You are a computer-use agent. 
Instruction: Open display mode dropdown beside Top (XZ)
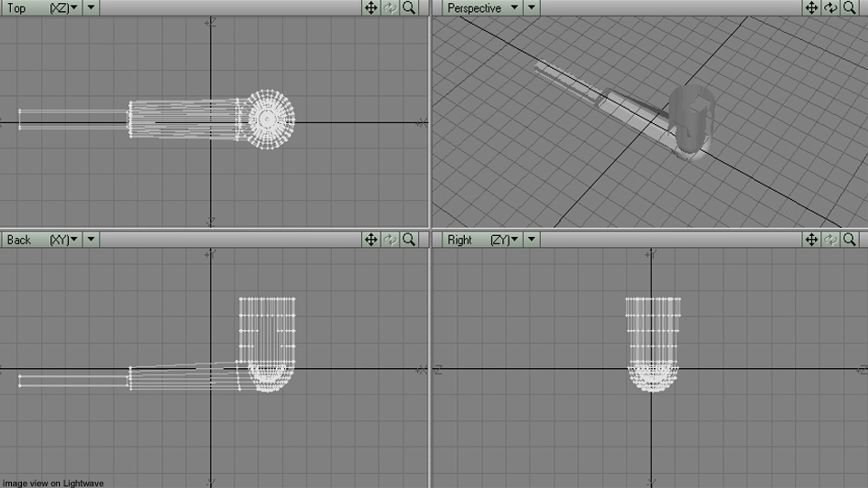[x=91, y=8]
